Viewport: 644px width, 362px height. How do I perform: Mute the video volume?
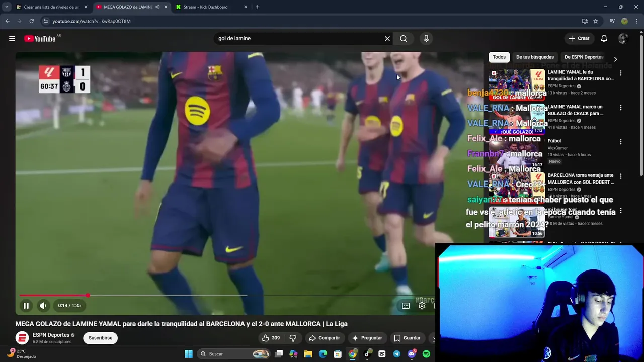tap(43, 305)
